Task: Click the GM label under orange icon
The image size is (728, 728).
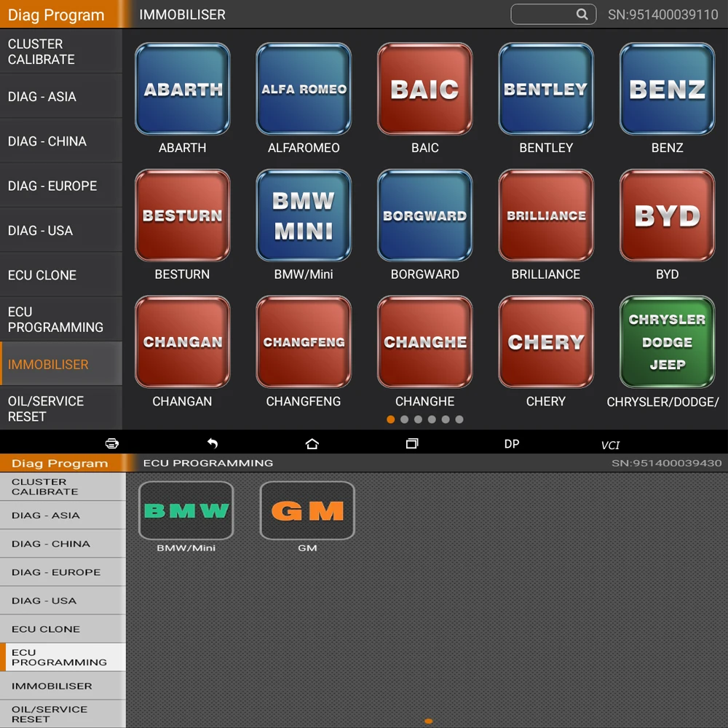Action: pos(307,548)
